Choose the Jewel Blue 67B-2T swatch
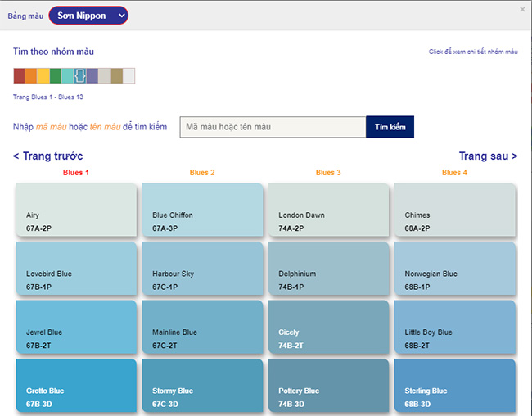 click(x=76, y=327)
